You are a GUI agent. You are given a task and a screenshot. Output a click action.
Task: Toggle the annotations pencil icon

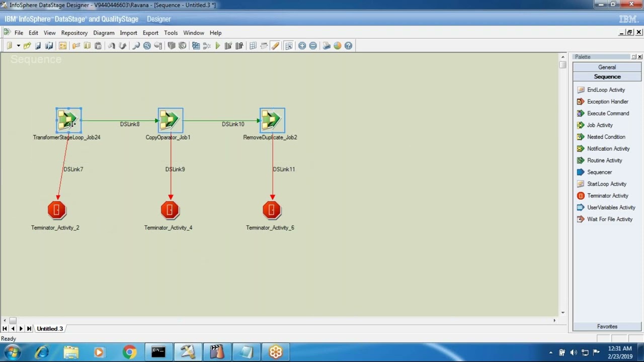point(275,46)
